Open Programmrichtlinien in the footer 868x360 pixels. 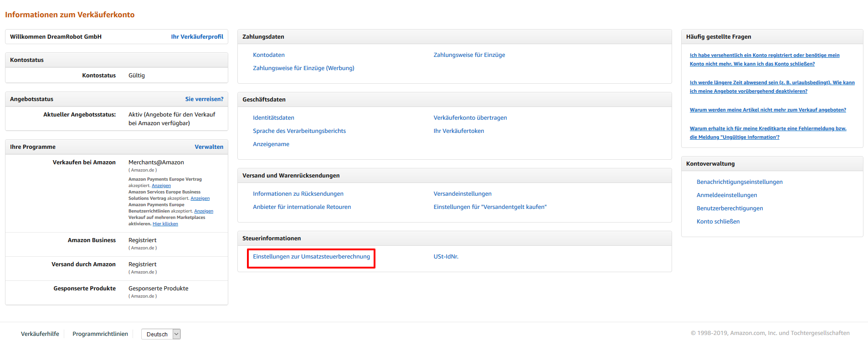(100, 334)
